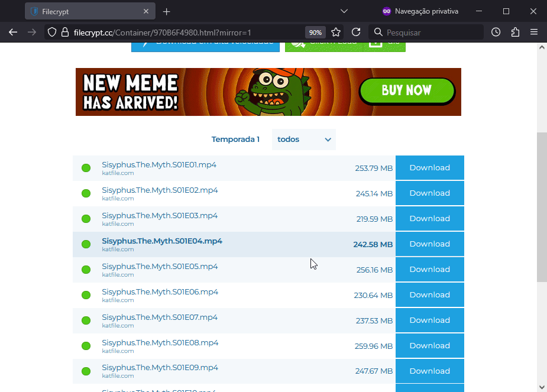Maximize the browser window
Screen dimensions: 547x392
pyautogui.click(x=506, y=11)
